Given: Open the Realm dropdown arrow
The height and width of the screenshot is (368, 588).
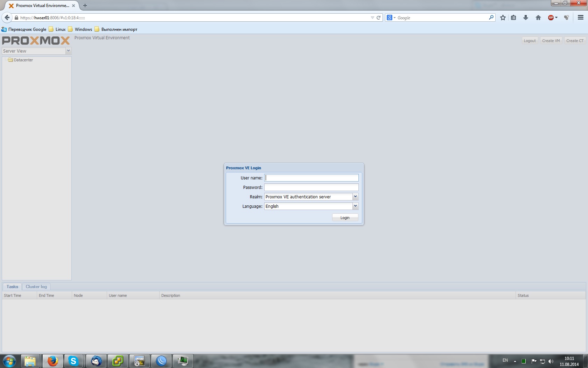Looking at the screenshot, I should [355, 197].
